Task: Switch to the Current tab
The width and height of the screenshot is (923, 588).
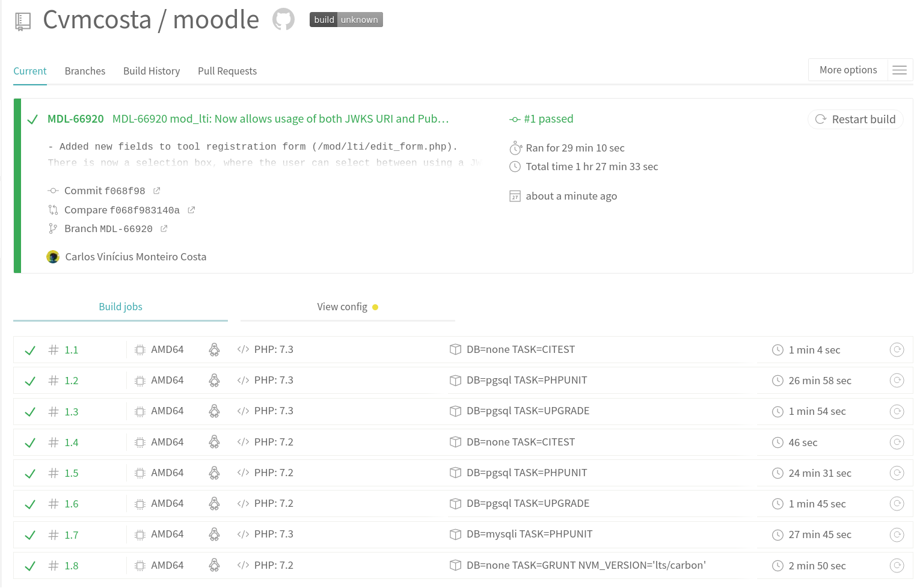Action: [30, 71]
